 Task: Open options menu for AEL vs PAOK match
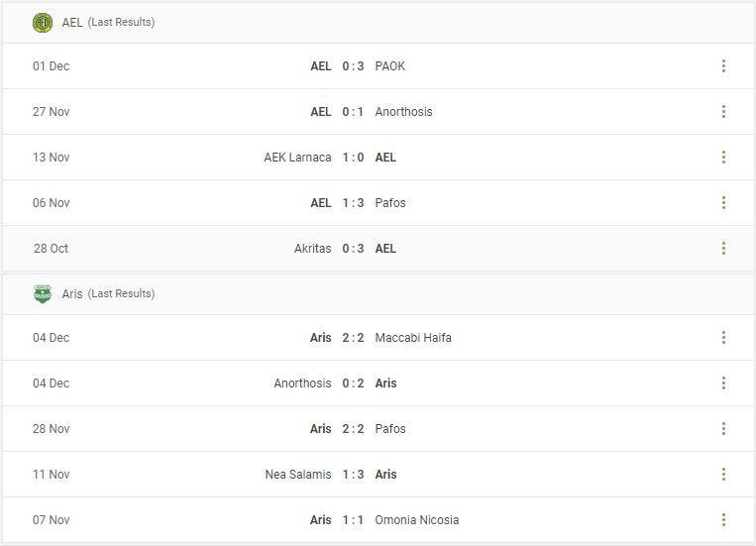[723, 66]
